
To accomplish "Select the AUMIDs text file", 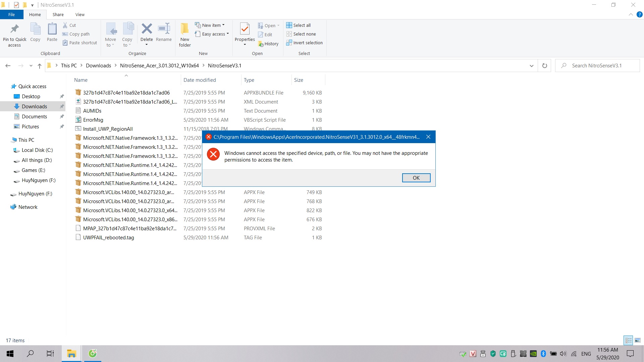I will [x=92, y=111].
